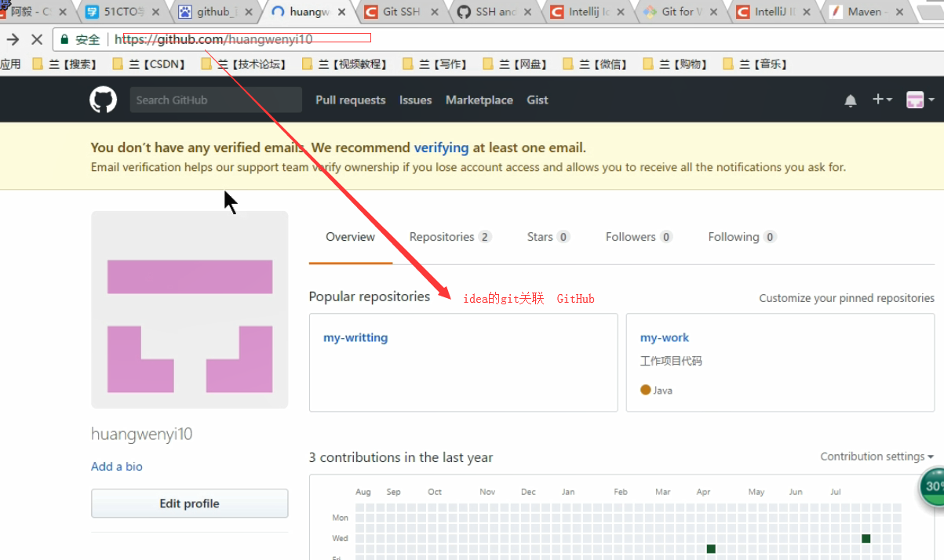Screen dimensions: 944x560
Task: Click dark green April contribution square
Action: coord(711,549)
